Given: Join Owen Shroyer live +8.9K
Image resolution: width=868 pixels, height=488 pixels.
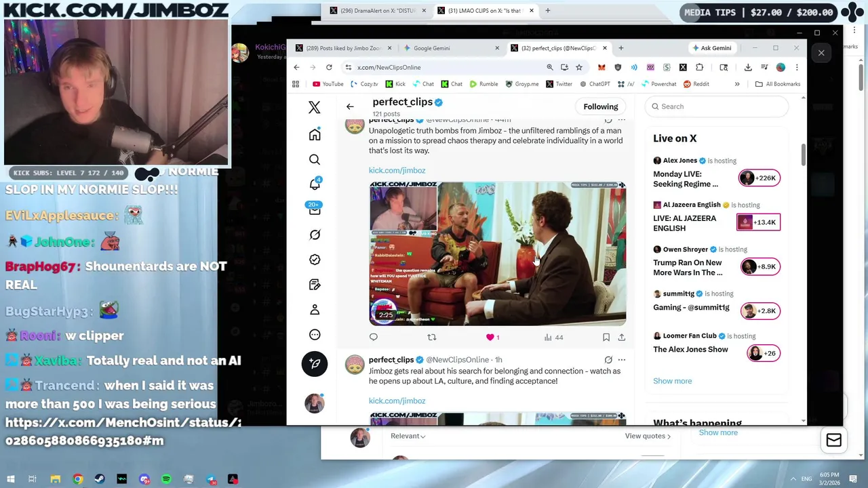Looking at the screenshot, I should [759, 266].
